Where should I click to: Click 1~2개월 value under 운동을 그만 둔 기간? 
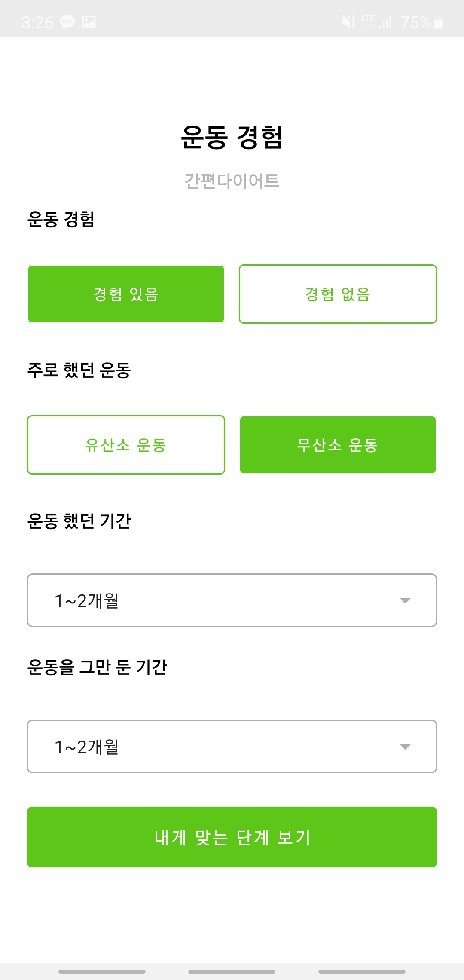point(87,747)
